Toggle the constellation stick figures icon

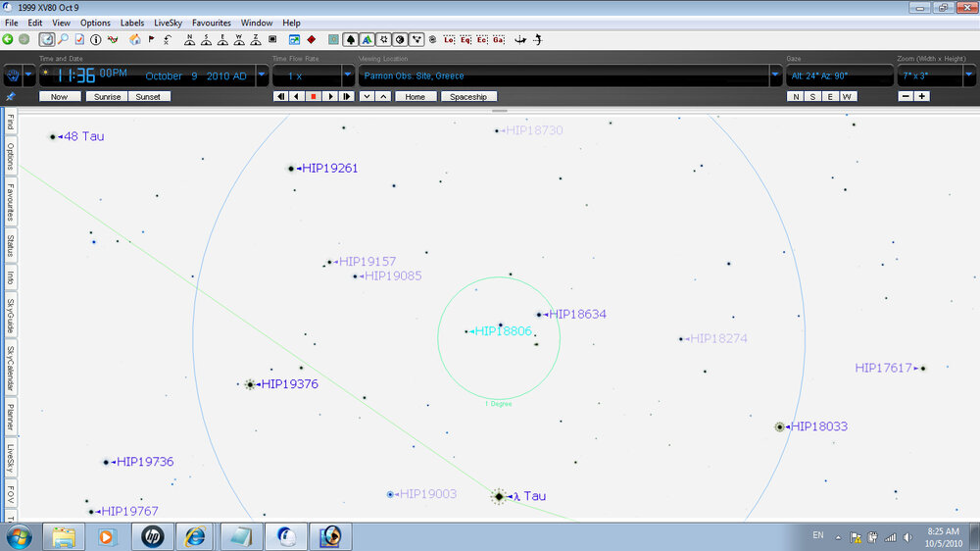click(417, 40)
